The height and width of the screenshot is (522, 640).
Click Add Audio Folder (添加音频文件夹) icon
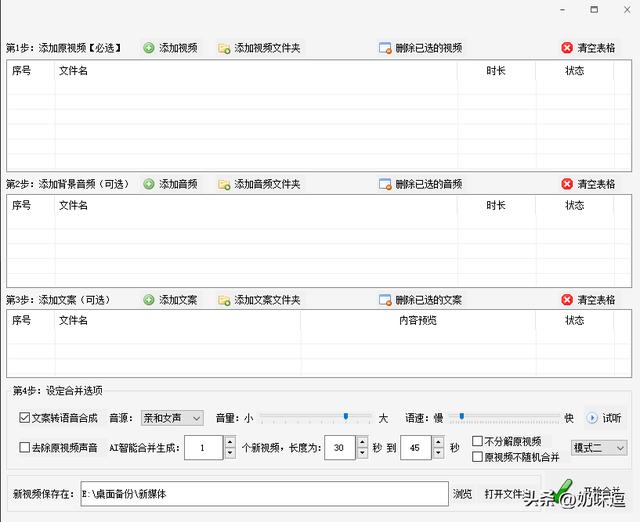(224, 184)
